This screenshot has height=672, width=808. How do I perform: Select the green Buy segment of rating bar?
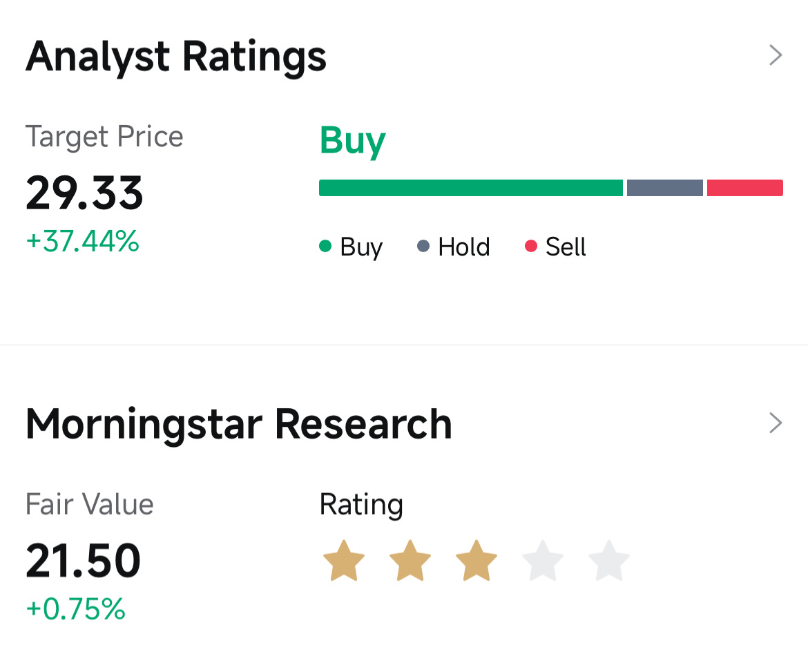pos(471,188)
